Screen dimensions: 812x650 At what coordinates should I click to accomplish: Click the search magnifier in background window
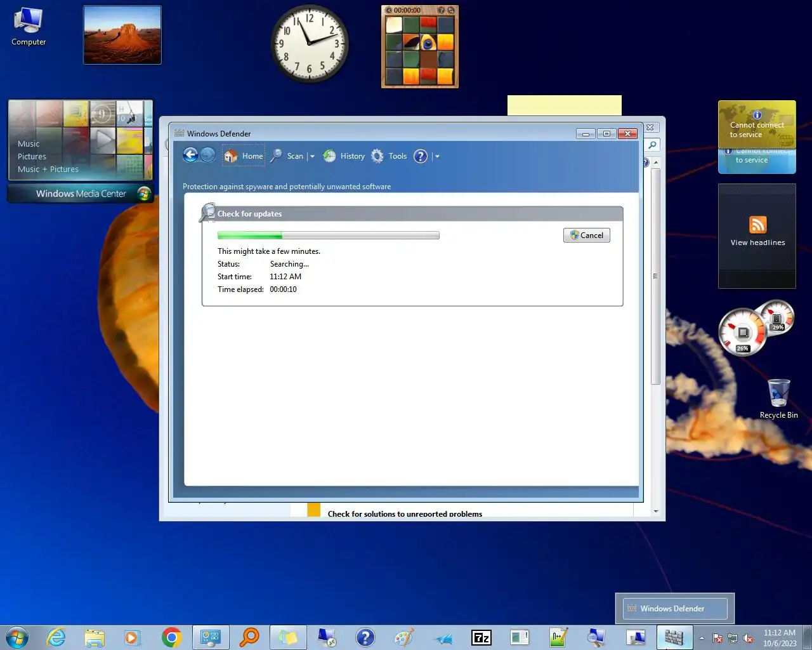pyautogui.click(x=652, y=145)
